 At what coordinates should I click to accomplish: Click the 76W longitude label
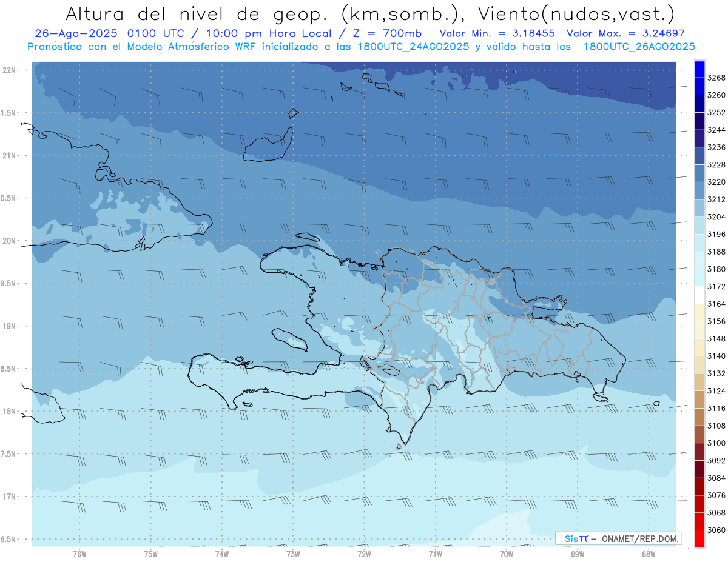(79, 554)
